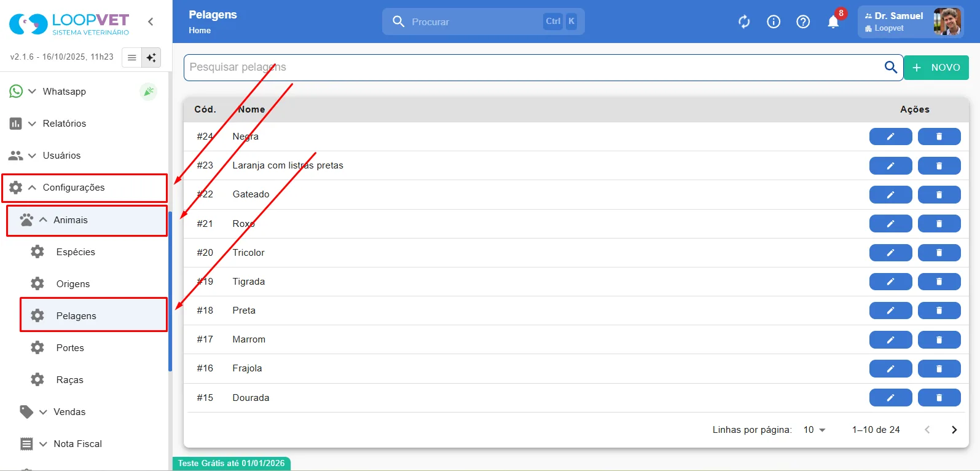Click the 1–10 de 24 pagination text
Viewport: 980px width, 471px height.
pos(876,430)
